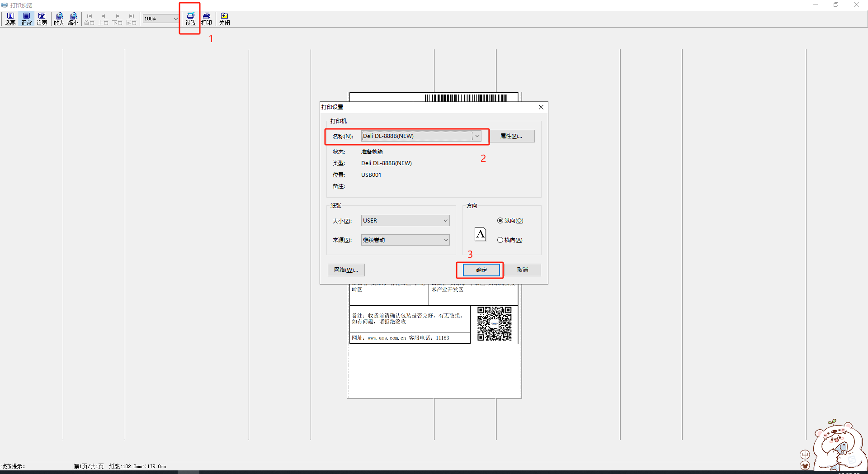Expand the 100% zoom level dropdown
This screenshot has height=474, width=868.
175,19
